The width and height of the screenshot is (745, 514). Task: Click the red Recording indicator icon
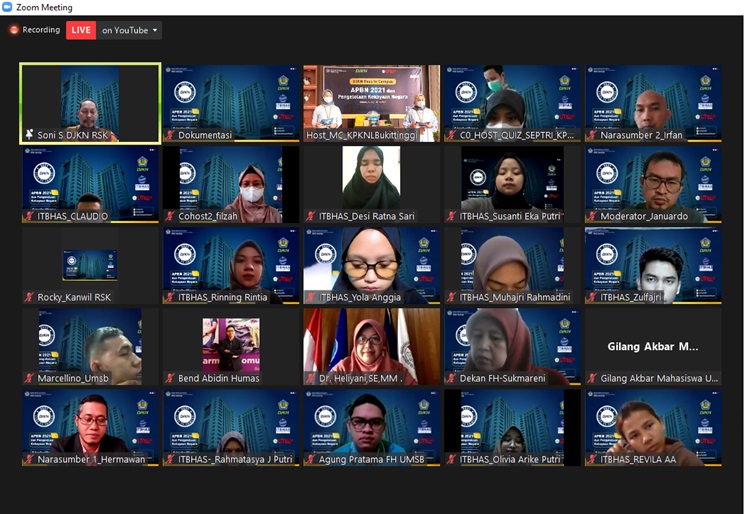[x=14, y=30]
